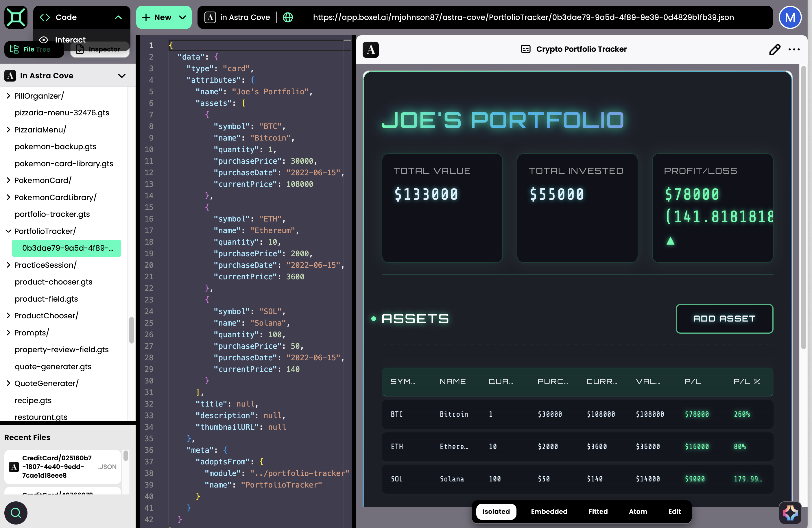812x528 pixels.
Task: Click the search magnifier icon
Action: [16, 513]
